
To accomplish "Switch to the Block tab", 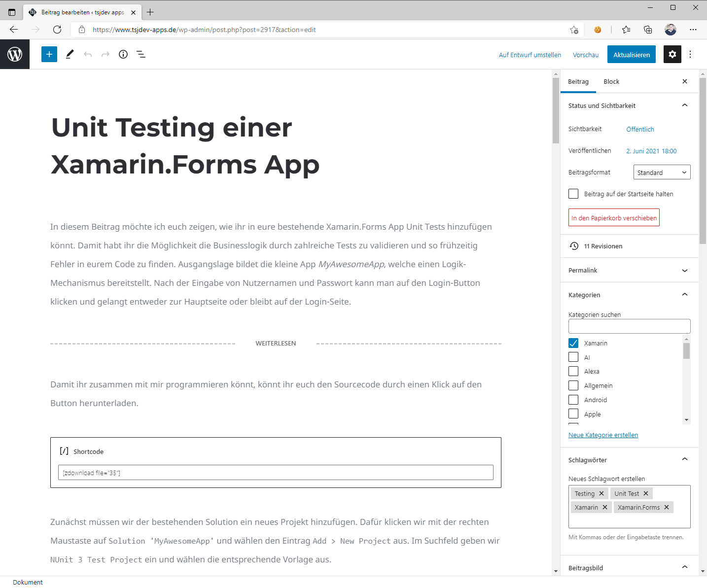I will point(611,82).
